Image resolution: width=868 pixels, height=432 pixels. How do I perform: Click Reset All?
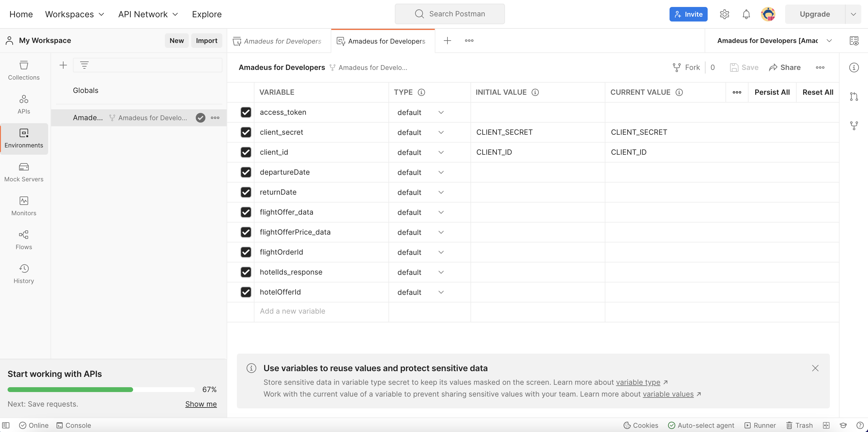818,92
